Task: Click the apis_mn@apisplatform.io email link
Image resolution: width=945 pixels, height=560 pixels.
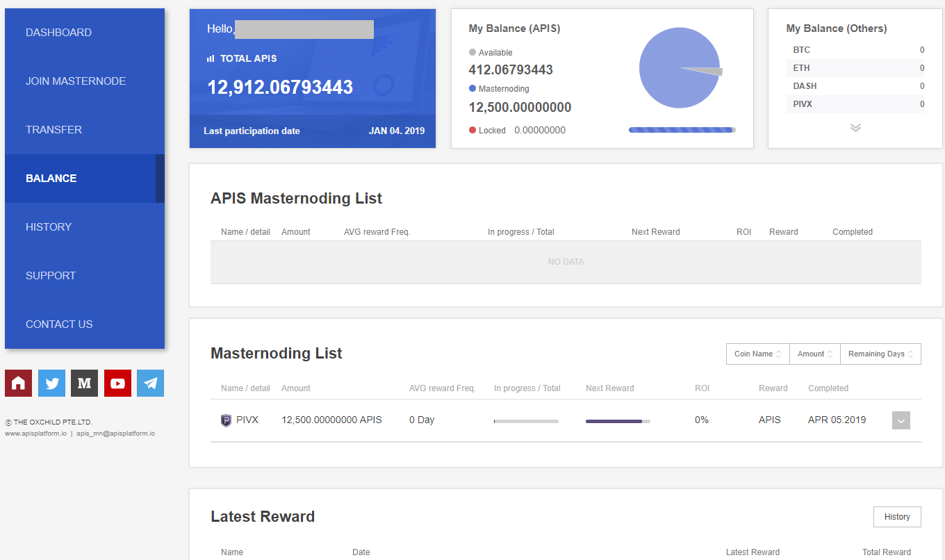Action: pyautogui.click(x=115, y=434)
